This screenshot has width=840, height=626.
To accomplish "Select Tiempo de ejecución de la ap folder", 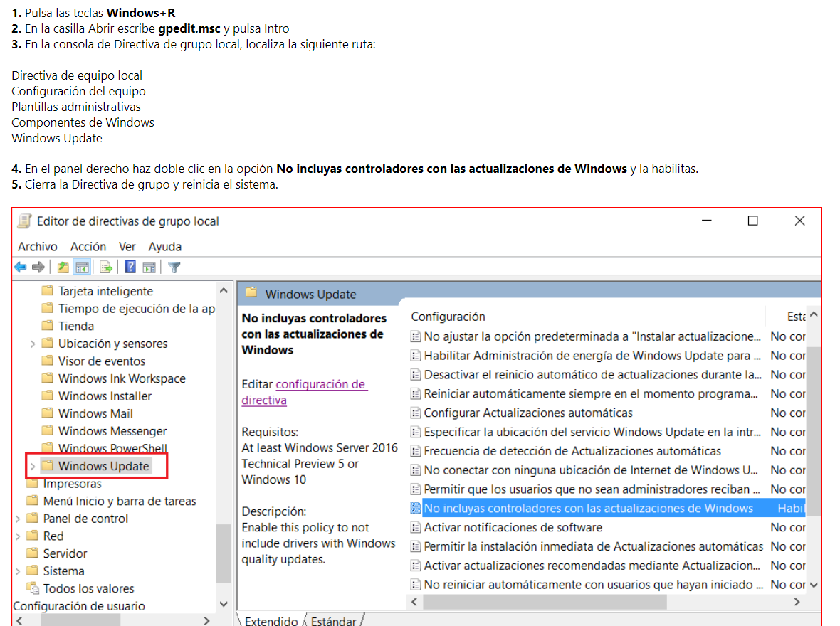I will pos(137,309).
